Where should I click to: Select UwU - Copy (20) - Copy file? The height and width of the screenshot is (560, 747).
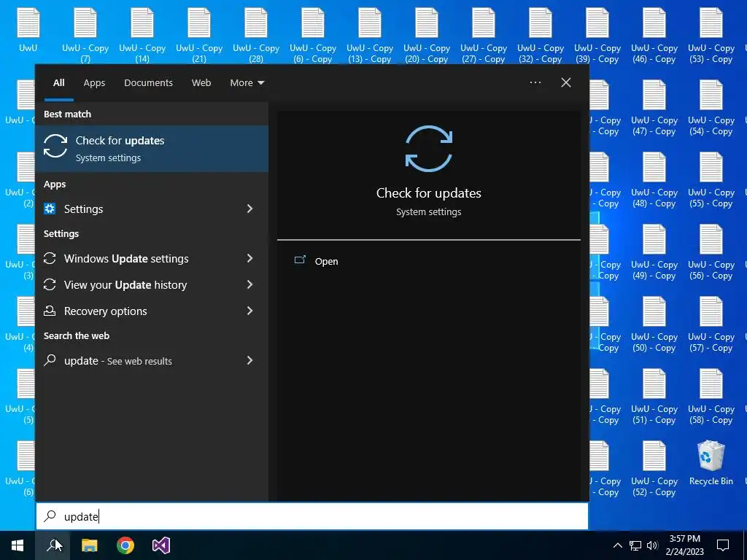tap(427, 34)
